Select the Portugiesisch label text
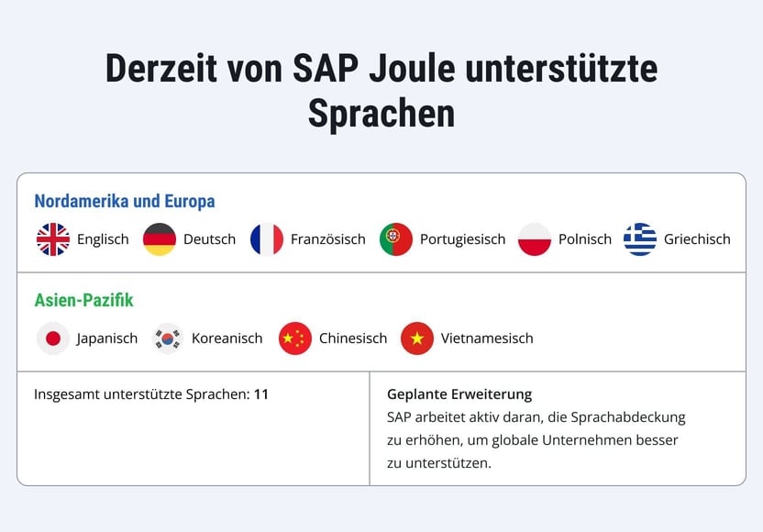Image resolution: width=763 pixels, height=532 pixels. click(463, 239)
